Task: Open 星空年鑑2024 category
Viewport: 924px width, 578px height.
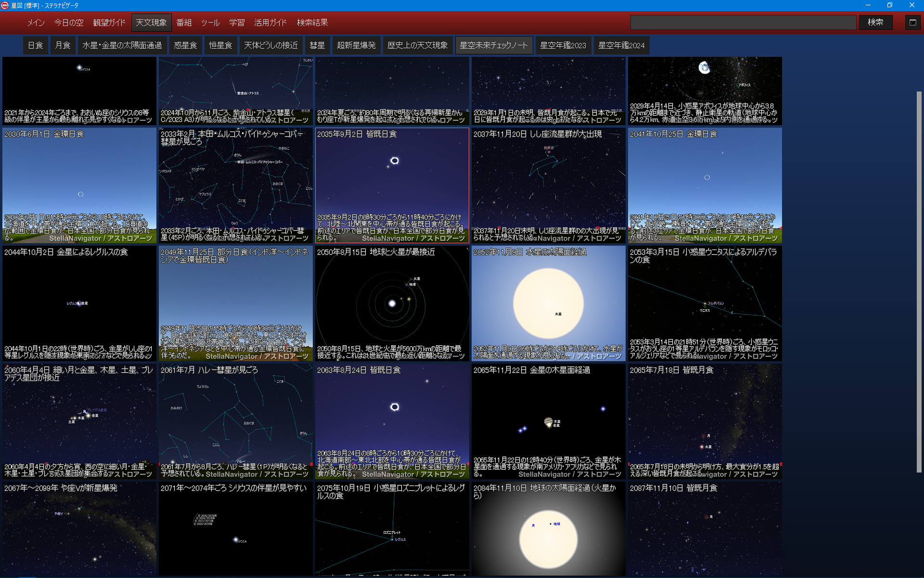Action: coord(621,45)
